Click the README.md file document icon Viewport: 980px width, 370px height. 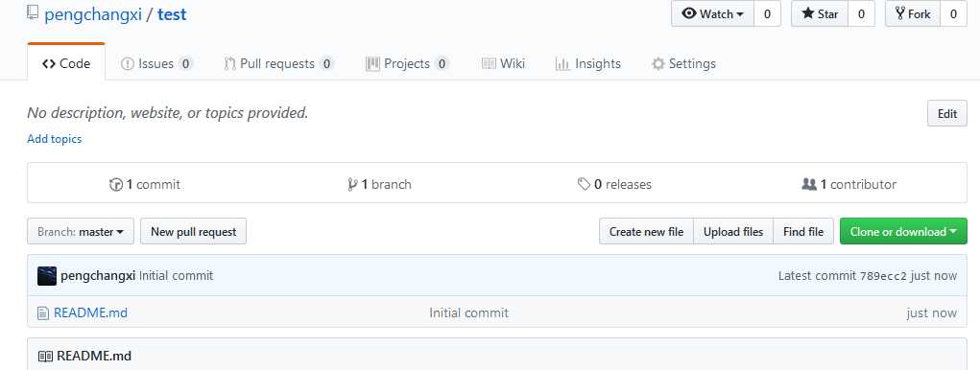coord(42,313)
